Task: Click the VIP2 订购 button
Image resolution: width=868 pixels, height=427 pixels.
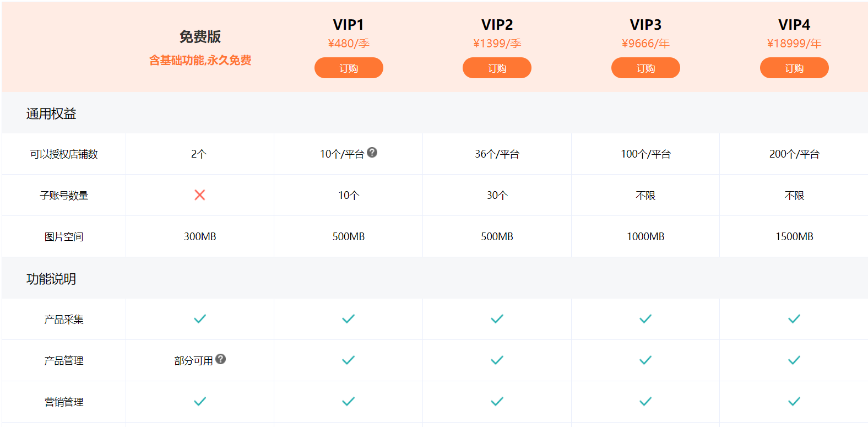Action: (x=497, y=68)
